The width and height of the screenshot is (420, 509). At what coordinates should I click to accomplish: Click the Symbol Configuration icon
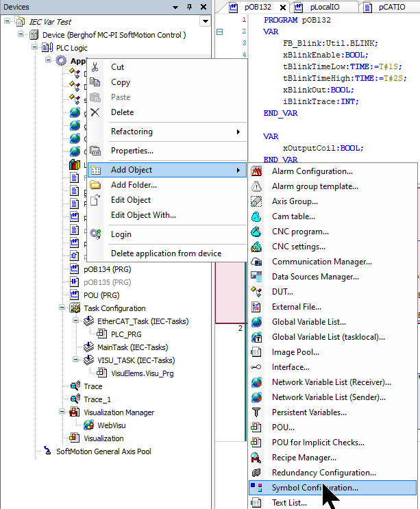click(256, 488)
